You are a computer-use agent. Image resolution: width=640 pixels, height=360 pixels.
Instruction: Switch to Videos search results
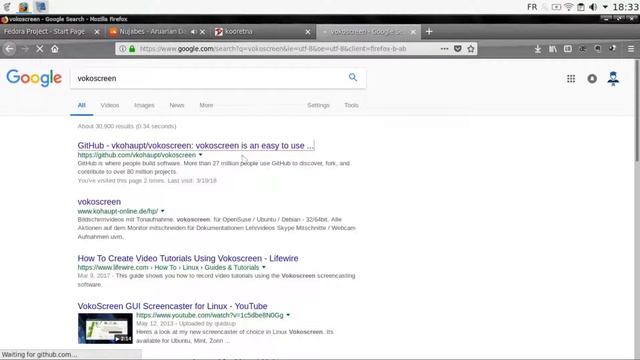click(110, 105)
